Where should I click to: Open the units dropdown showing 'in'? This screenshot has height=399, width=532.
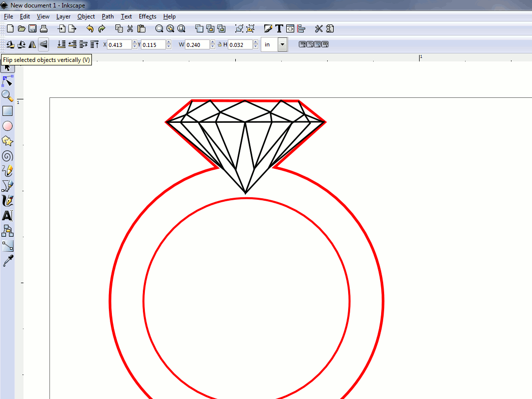tap(282, 44)
